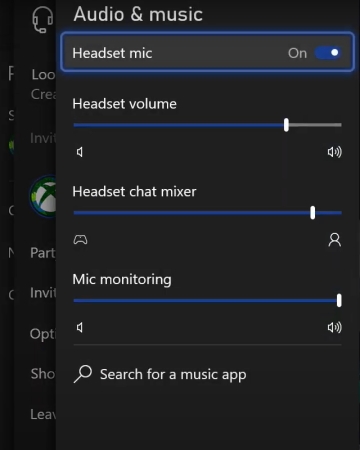Click the Mic monitoring slider handle
The image size is (360, 450).
pos(339,300)
